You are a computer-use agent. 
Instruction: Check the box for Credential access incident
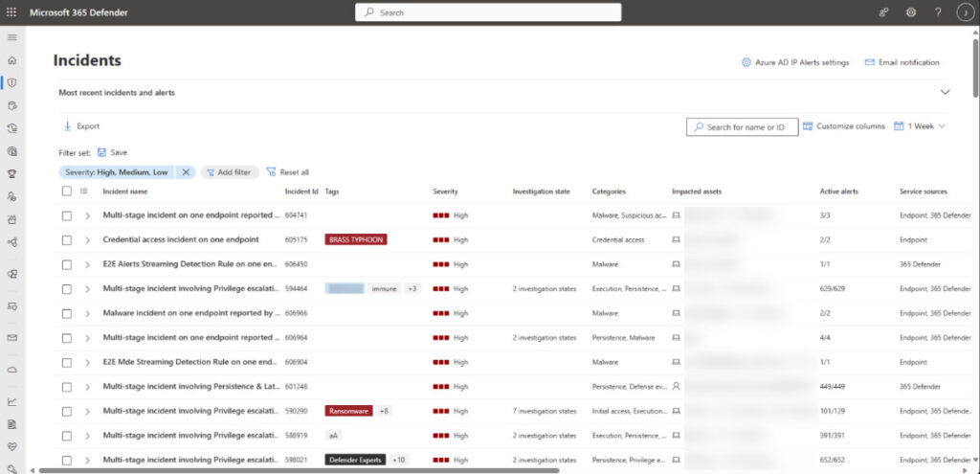[66, 239]
